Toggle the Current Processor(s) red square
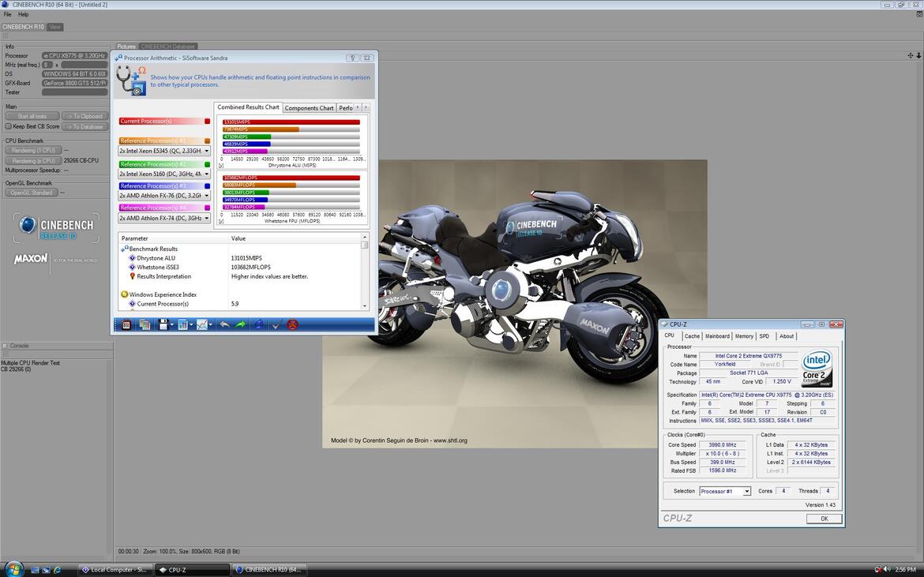 [208, 122]
